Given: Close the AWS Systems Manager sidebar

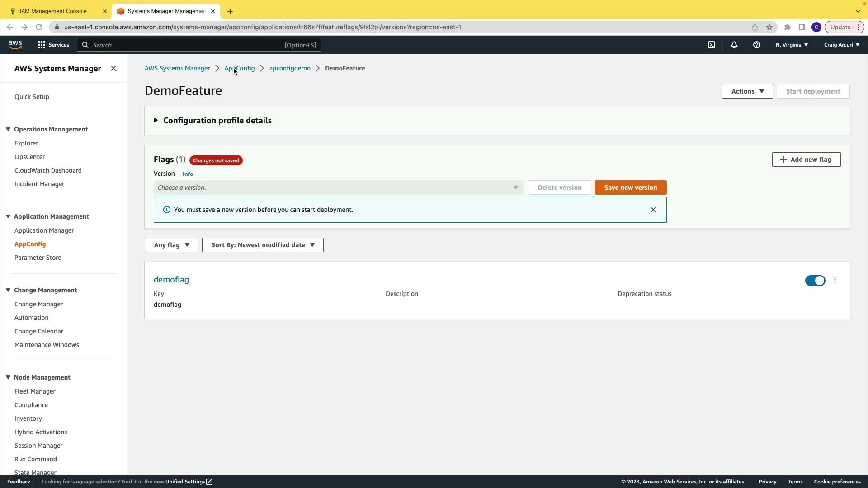Looking at the screenshot, I should 113,68.
